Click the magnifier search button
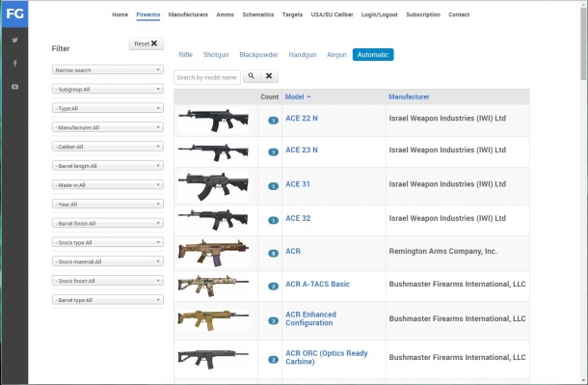The image size is (588, 385). (x=252, y=76)
